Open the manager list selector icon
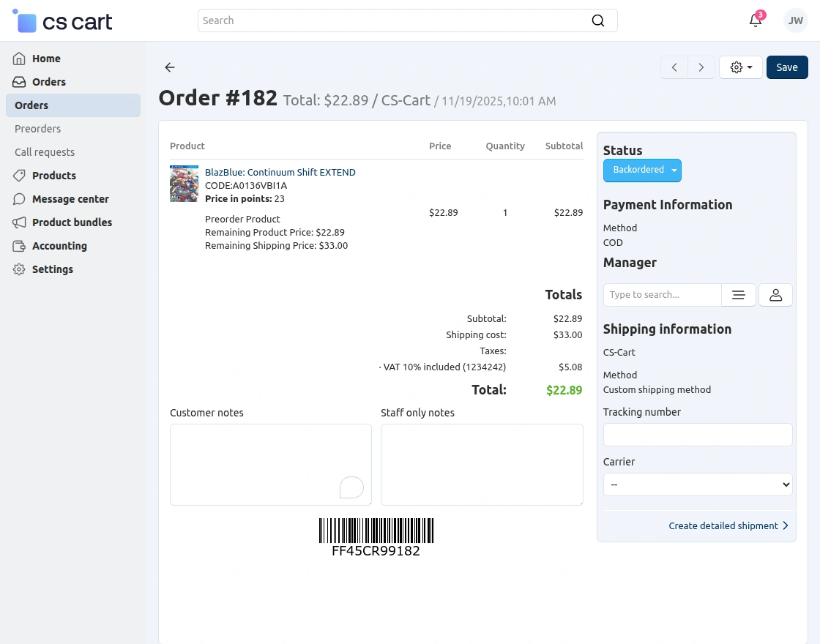820x644 pixels. point(738,294)
